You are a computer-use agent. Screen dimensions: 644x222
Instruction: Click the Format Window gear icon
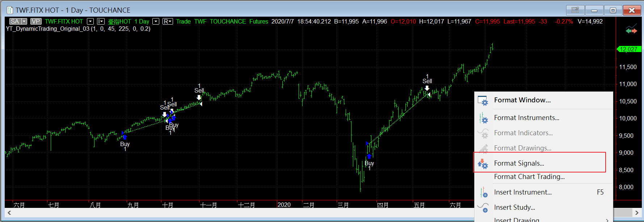tap(483, 101)
